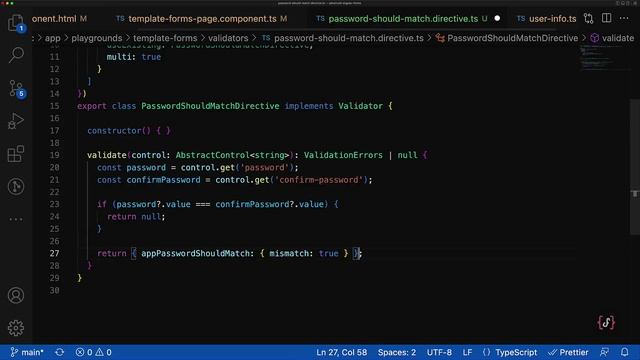
Task: Click the word PasswordShouldMatchDirective on line 15
Action: tap(210, 106)
